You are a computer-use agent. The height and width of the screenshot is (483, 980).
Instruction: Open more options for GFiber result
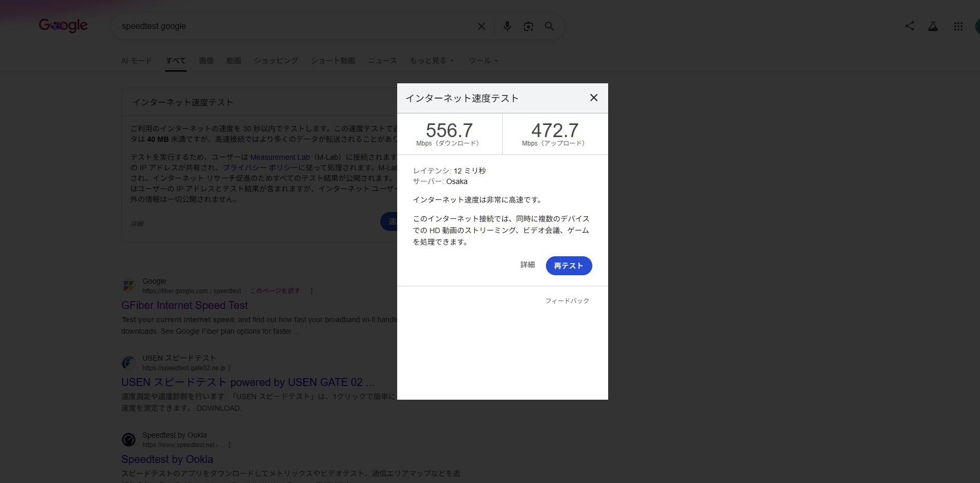click(312, 291)
